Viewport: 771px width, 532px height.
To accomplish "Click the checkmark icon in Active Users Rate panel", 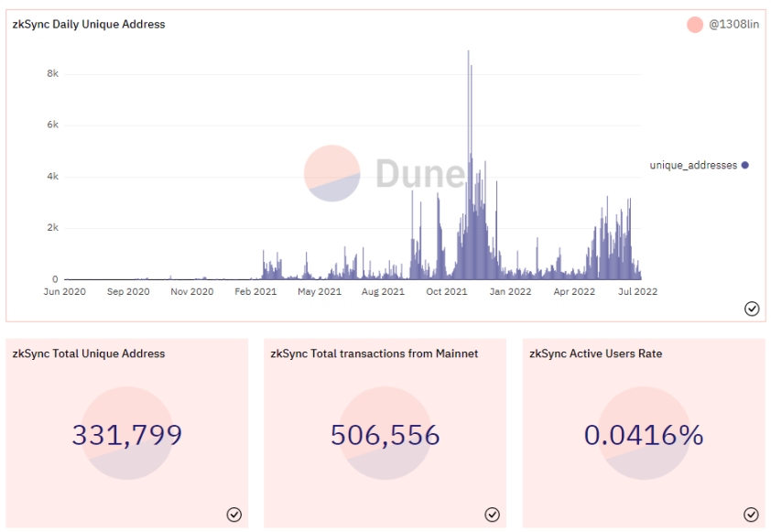I will coord(751,515).
